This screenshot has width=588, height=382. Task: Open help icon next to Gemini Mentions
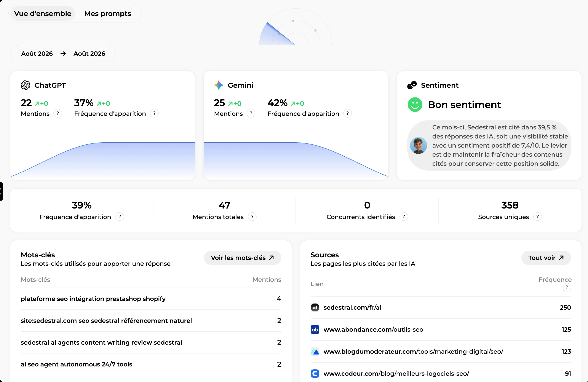pos(251,113)
